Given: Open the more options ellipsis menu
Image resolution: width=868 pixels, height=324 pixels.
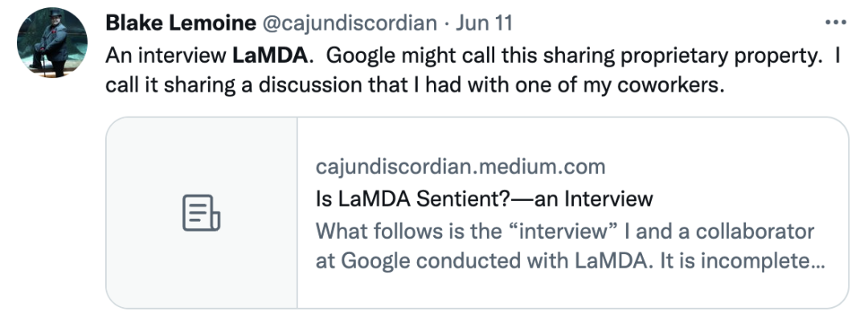Looking at the screenshot, I should tap(836, 22).
